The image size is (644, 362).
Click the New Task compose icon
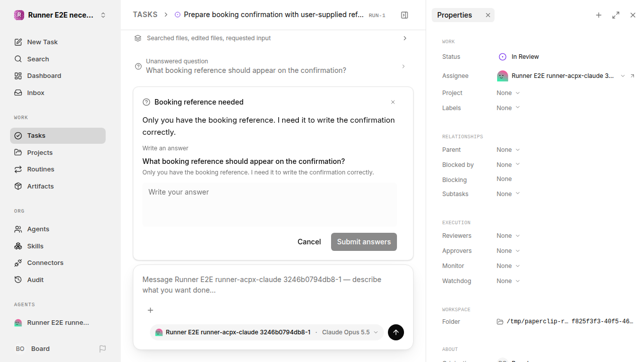tap(18, 42)
